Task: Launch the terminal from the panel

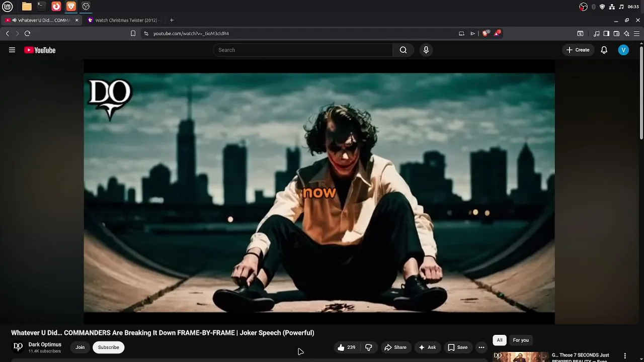Action: click(x=41, y=7)
